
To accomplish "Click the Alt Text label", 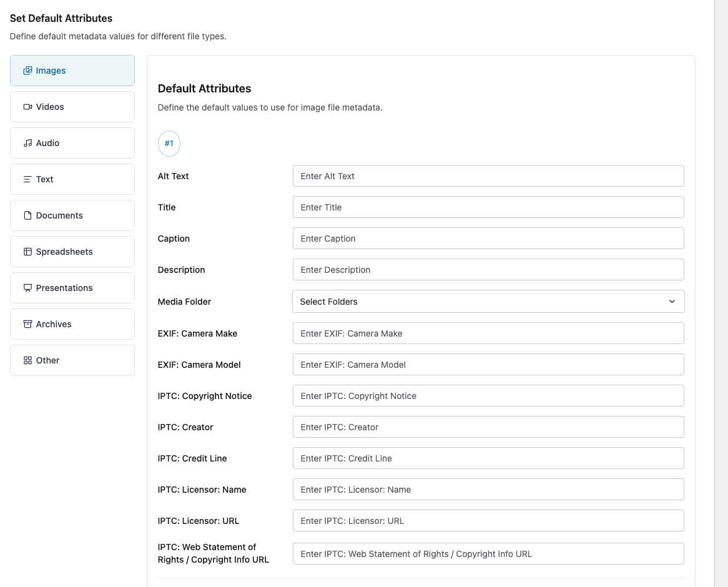I will [x=173, y=176].
